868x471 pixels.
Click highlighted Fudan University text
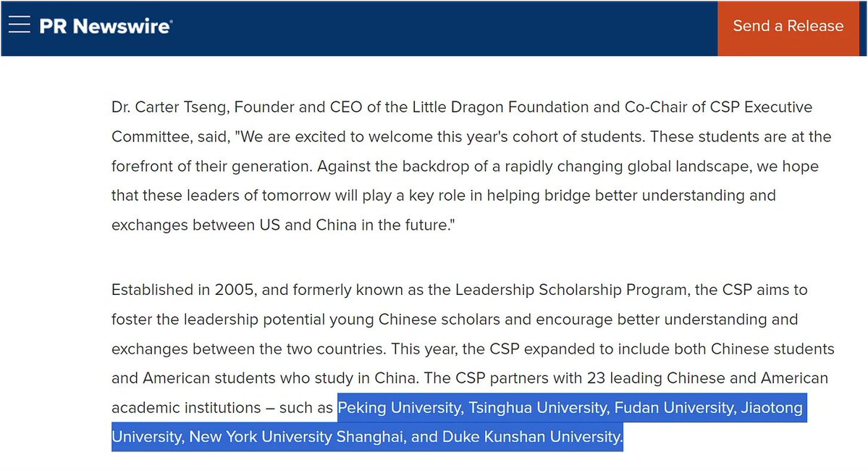tap(674, 408)
